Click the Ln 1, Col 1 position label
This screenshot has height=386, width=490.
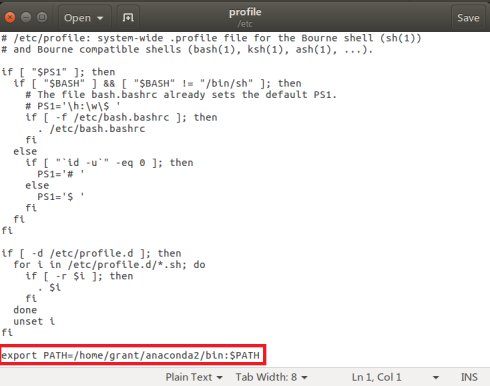pos(376,377)
